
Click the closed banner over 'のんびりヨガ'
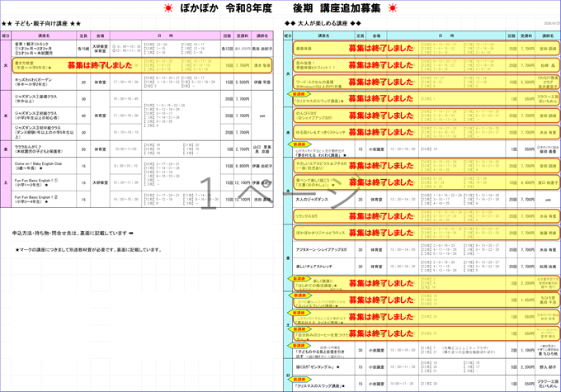(x=427, y=116)
